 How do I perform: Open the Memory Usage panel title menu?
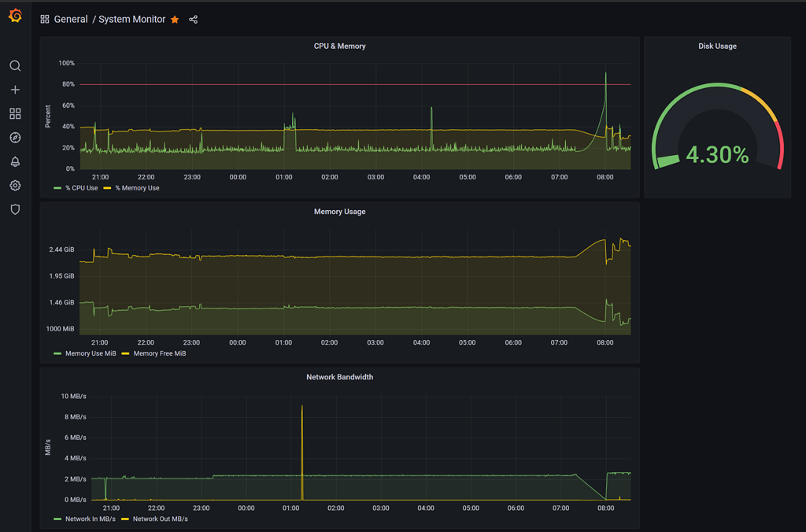(x=339, y=212)
